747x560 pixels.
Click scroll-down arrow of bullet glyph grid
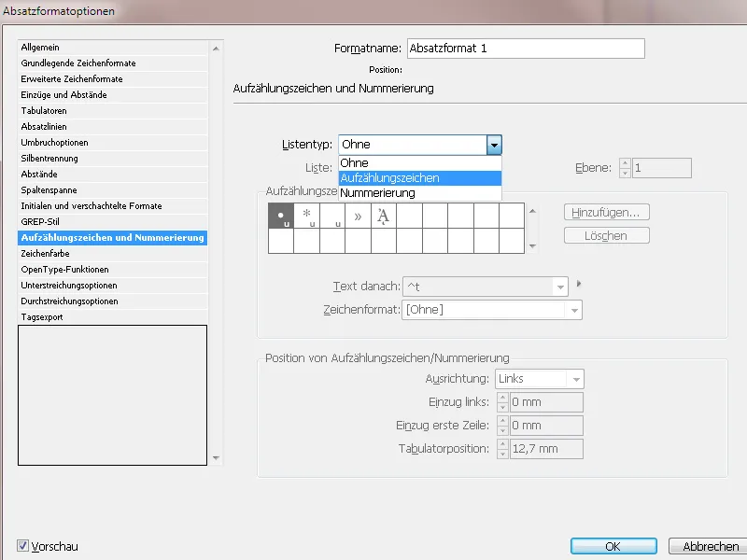[532, 246]
